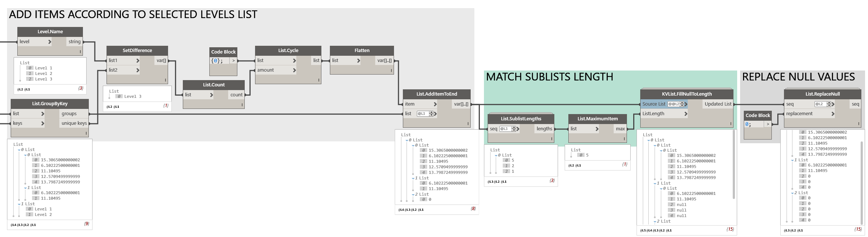Click the lacing indicator on SetDifference node

pyautogui.click(x=165, y=80)
